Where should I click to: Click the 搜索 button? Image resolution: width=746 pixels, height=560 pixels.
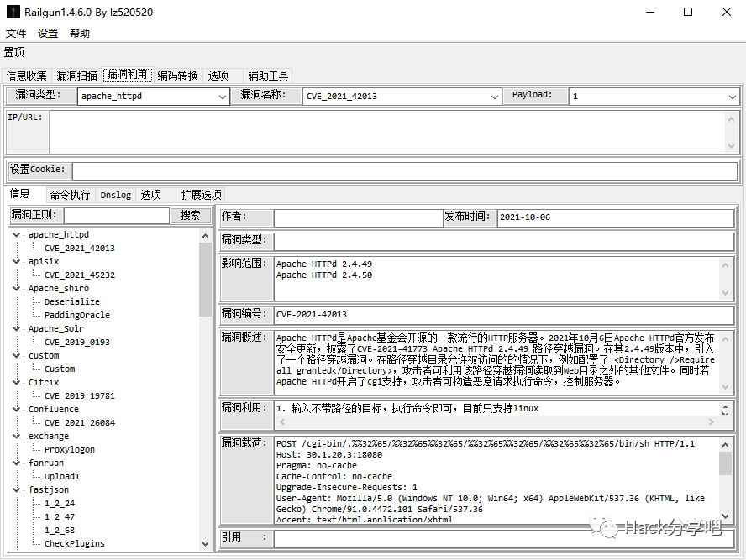(x=191, y=216)
